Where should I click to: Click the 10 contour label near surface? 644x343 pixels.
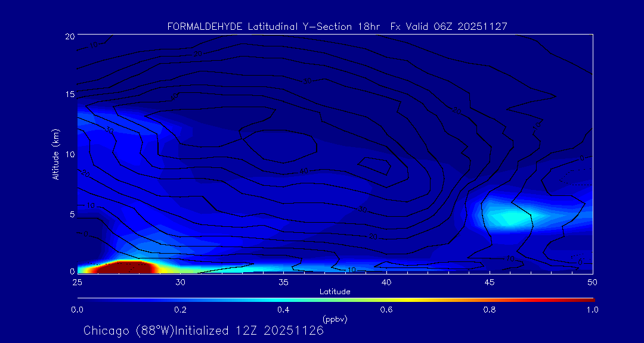click(x=352, y=270)
